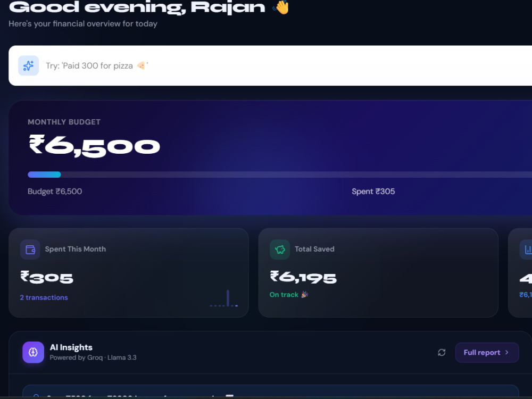Click the 'Powered by Groq · Llama 3.3' text
532x399 pixels.
[x=93, y=358]
